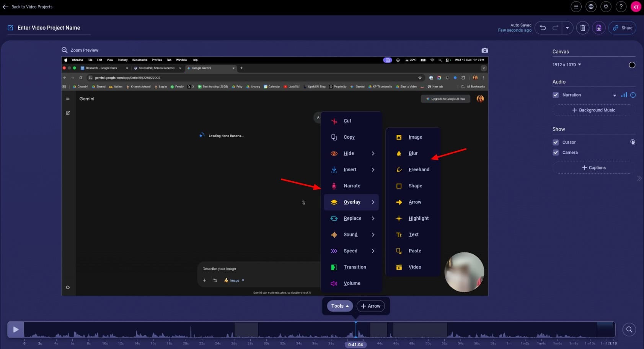This screenshot has width=644, height=349.
Task: Expand the canvas size 1912 x 1070 dropdown
Action: pyautogui.click(x=567, y=65)
